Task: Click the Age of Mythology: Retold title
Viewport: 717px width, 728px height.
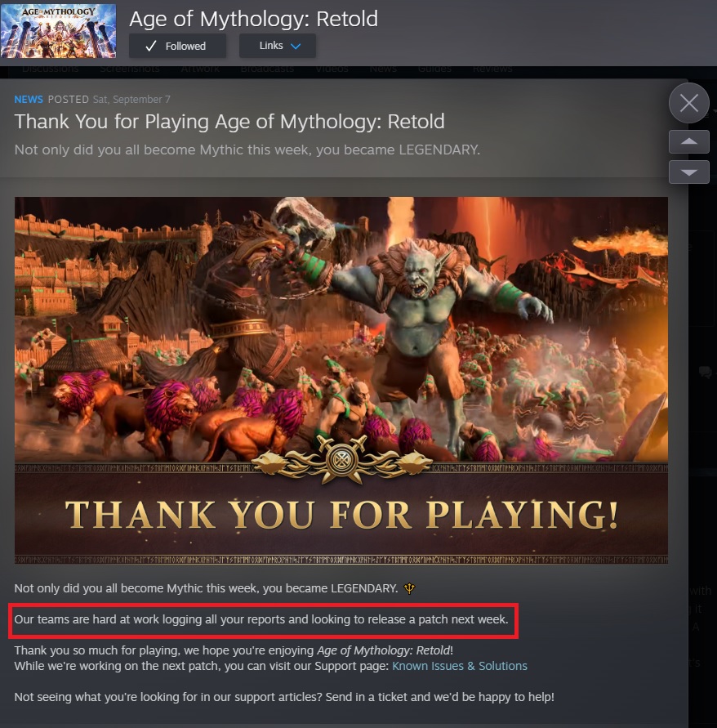Action: [x=253, y=19]
